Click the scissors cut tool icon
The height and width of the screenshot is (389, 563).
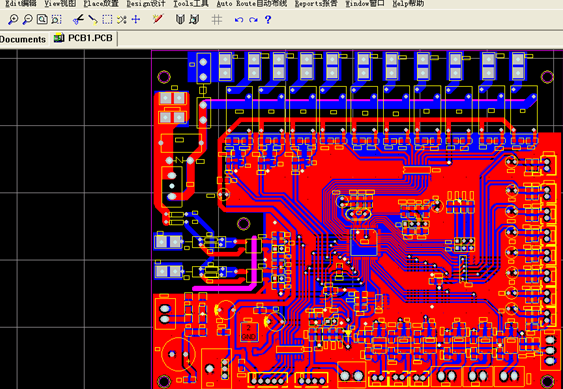[x=78, y=19]
